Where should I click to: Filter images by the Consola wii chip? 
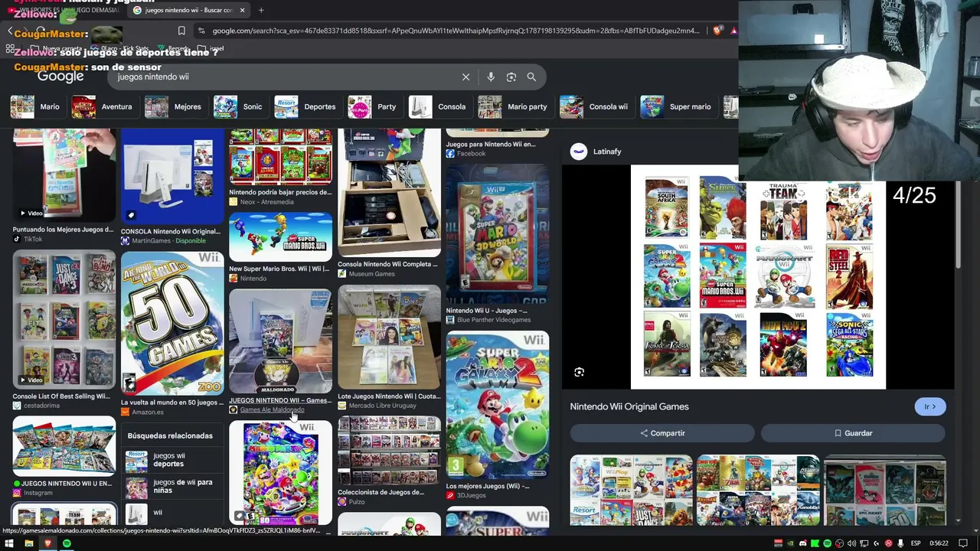tap(595, 106)
